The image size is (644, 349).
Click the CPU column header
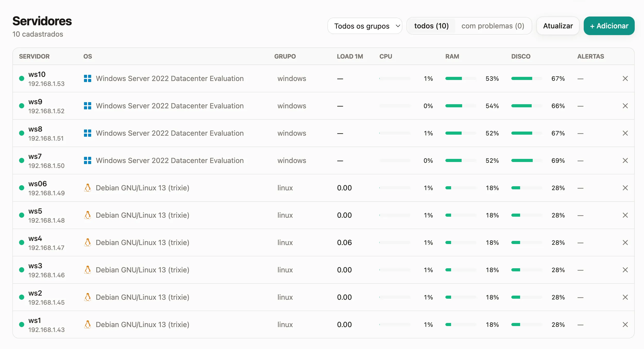tap(386, 56)
